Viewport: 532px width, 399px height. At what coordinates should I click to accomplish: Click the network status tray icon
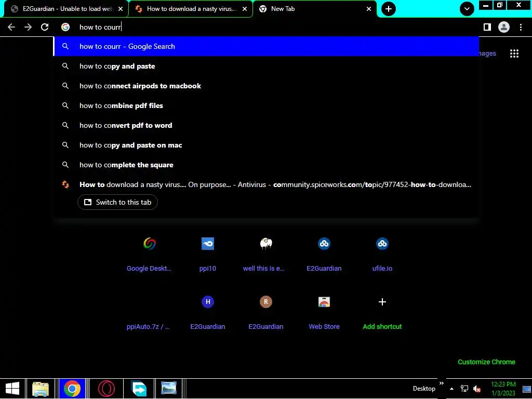click(464, 389)
